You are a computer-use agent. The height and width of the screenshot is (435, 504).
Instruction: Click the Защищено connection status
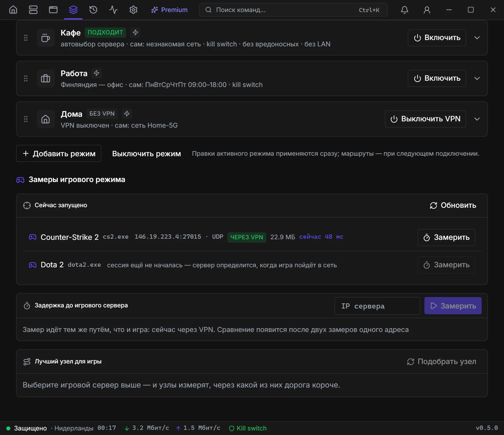26,428
